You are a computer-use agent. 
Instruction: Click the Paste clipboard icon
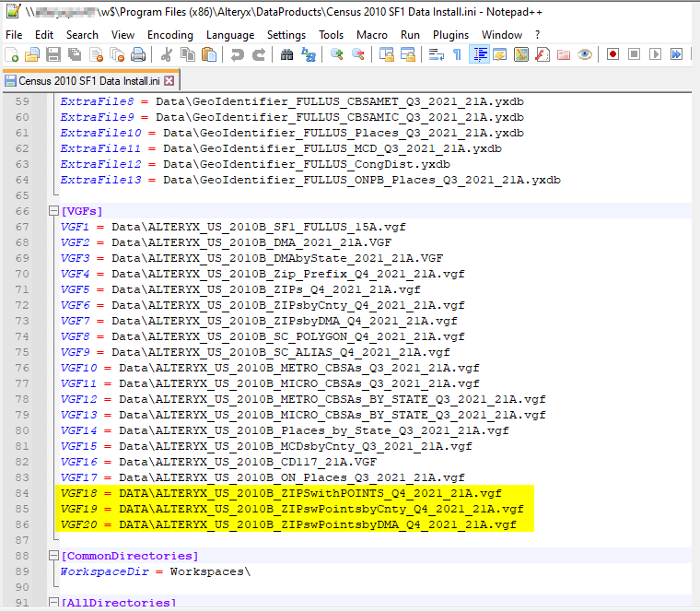click(209, 55)
